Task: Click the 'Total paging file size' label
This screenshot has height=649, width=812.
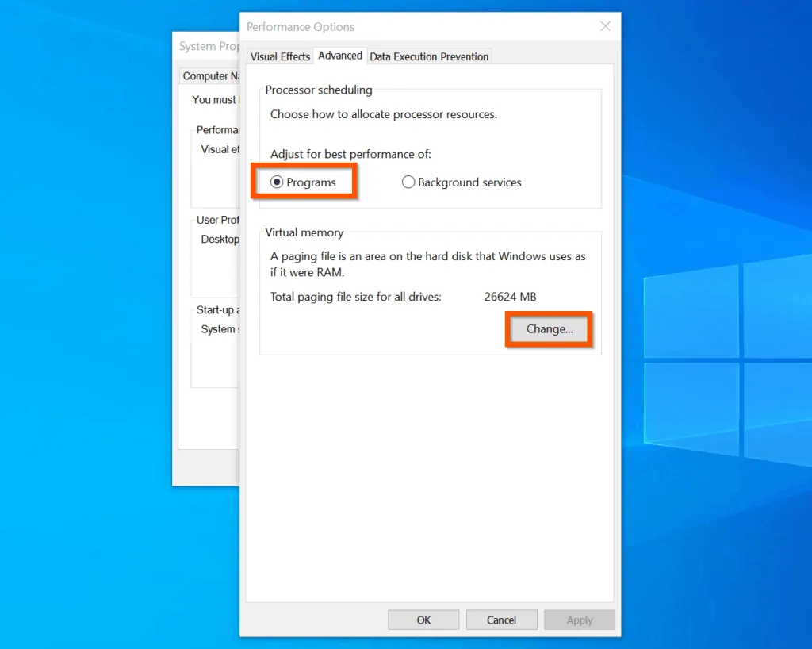Action: tap(355, 297)
